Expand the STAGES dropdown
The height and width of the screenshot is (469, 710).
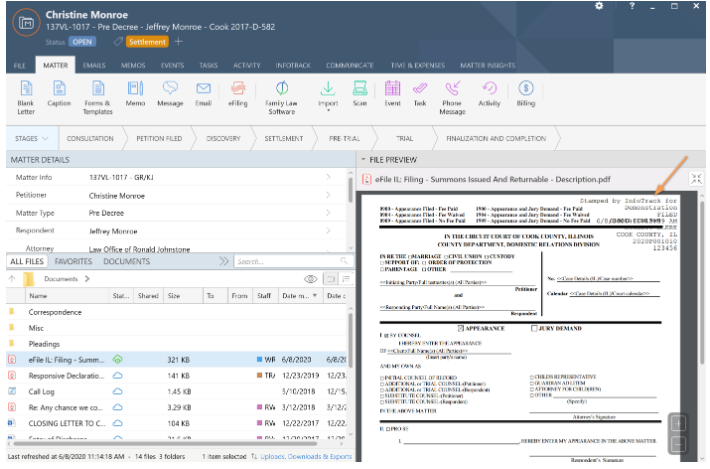32,139
